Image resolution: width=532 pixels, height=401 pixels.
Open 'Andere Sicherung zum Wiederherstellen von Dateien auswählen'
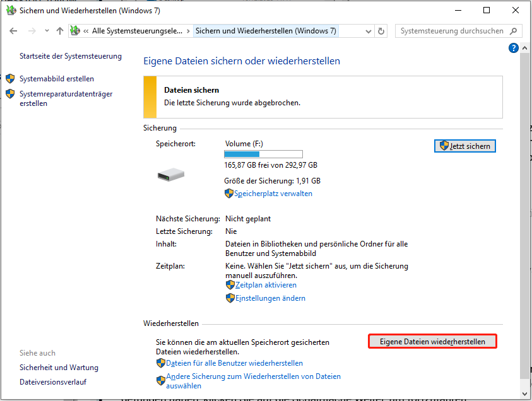pos(253,381)
